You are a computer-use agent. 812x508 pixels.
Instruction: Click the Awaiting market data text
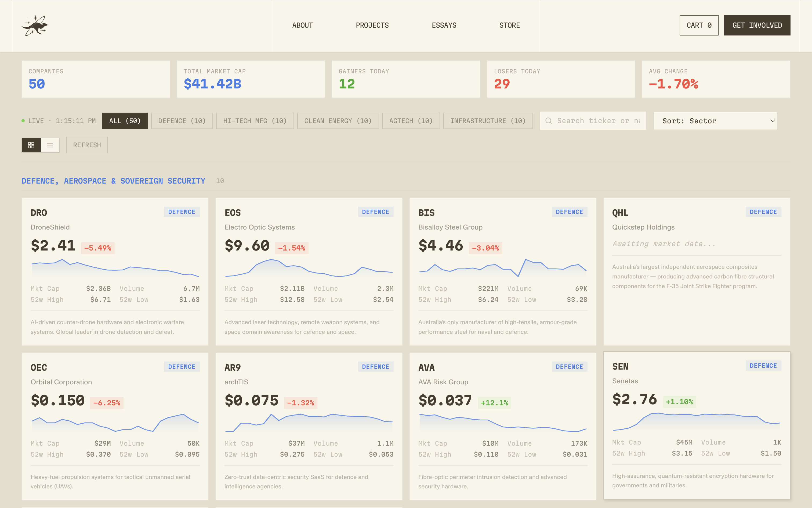click(x=664, y=244)
